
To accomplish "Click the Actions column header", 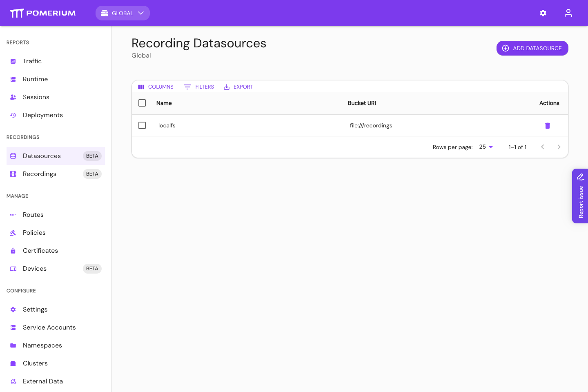I will tap(549, 103).
